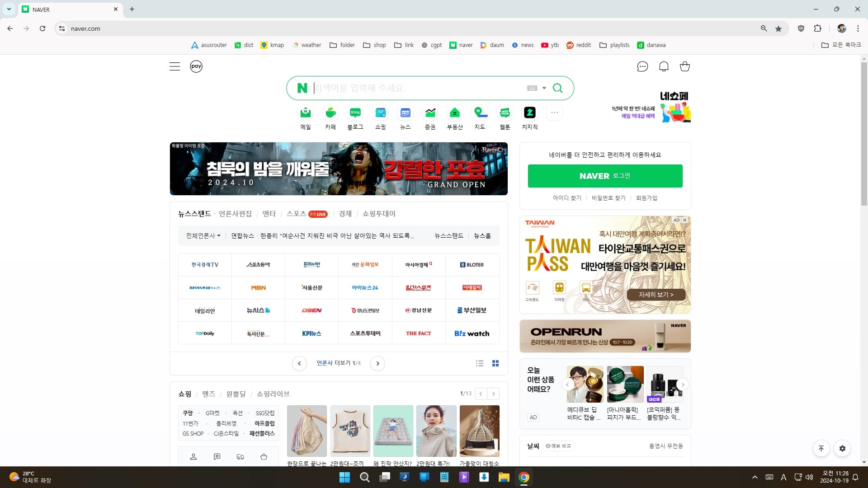This screenshot has width=868, height=488.
Task: Open page settings gear button
Action: 842,449
